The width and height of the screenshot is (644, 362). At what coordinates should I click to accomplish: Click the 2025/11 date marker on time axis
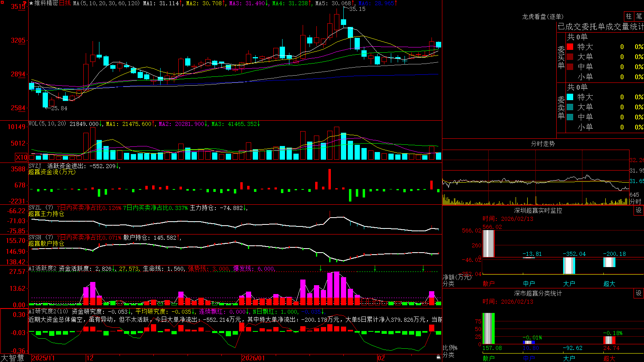pos(43,358)
